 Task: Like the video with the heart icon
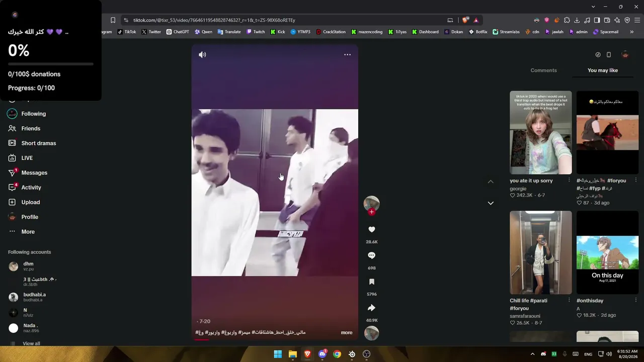point(371,229)
